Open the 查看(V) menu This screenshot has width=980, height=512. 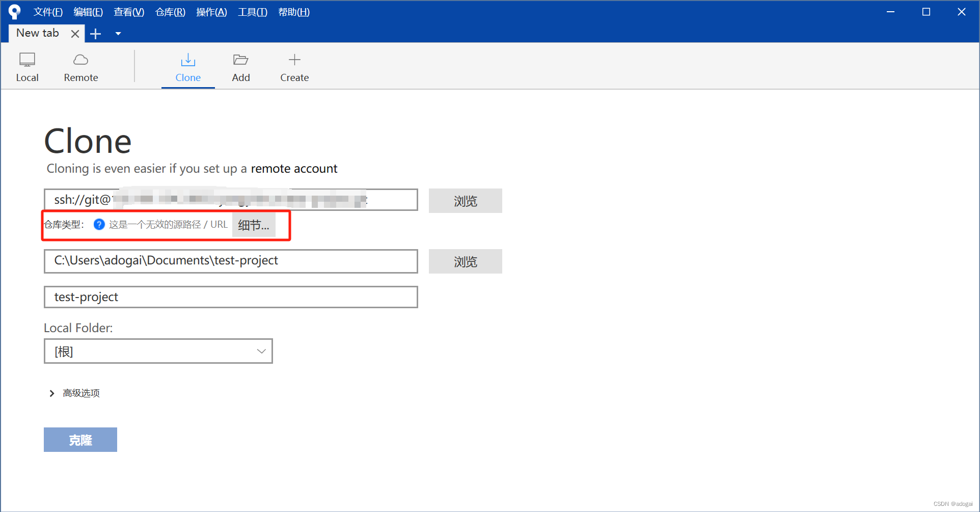(x=129, y=12)
